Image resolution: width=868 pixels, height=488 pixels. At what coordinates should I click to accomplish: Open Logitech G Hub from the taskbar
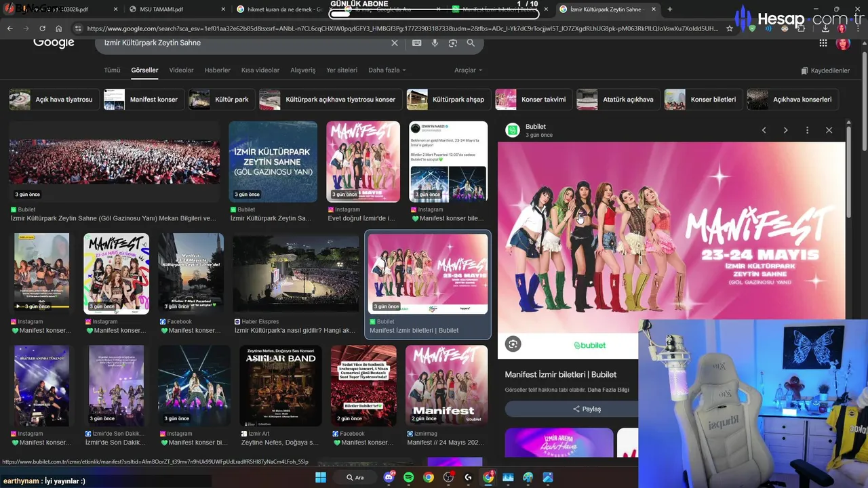pyautogui.click(x=468, y=477)
